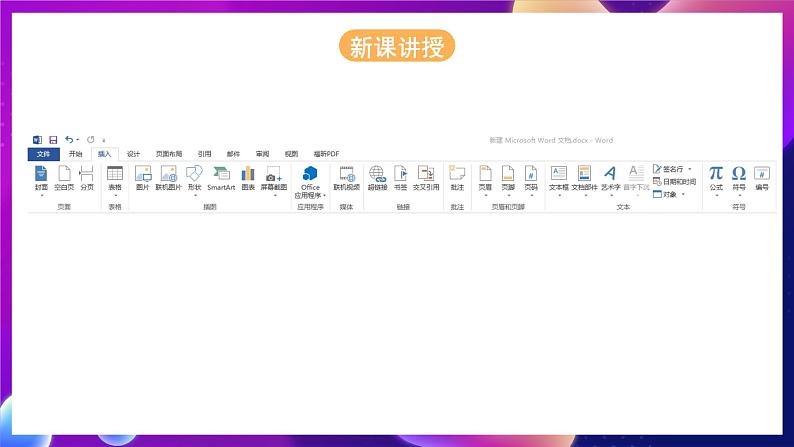794x447 pixels.
Task: Open the 视图 (View) tab
Action: pos(291,154)
